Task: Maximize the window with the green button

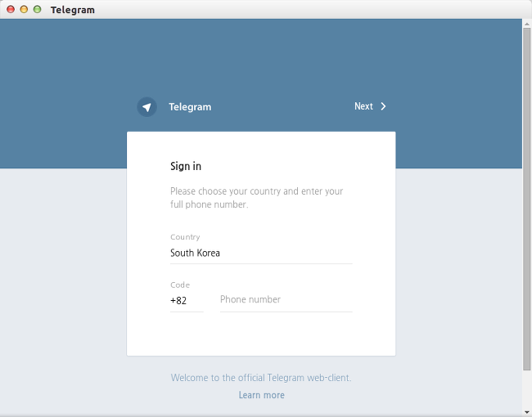Action: click(38, 10)
